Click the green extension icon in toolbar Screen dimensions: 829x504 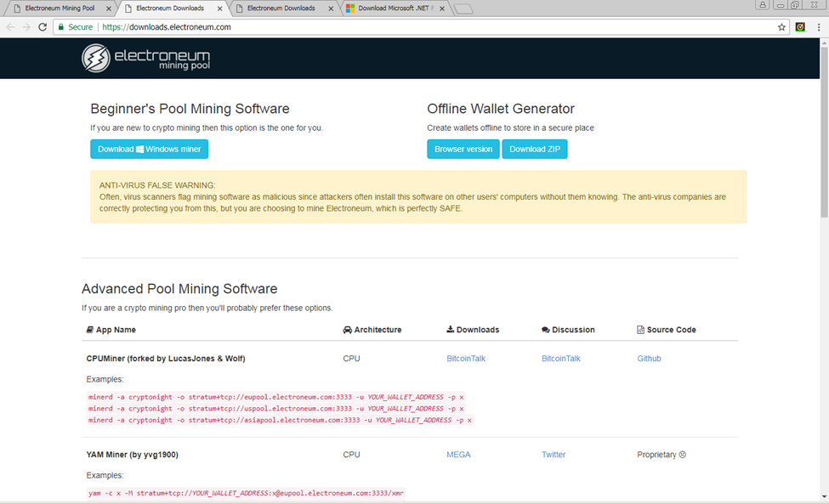(800, 27)
